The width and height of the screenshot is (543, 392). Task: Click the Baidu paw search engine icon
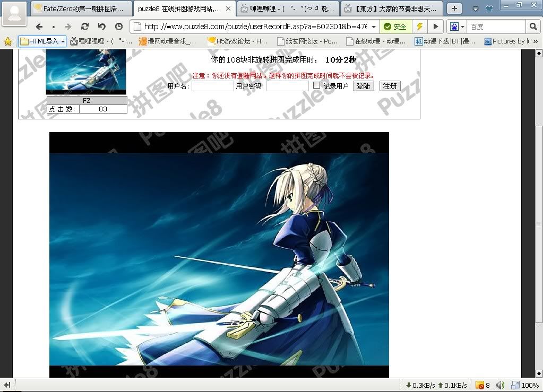point(454,27)
